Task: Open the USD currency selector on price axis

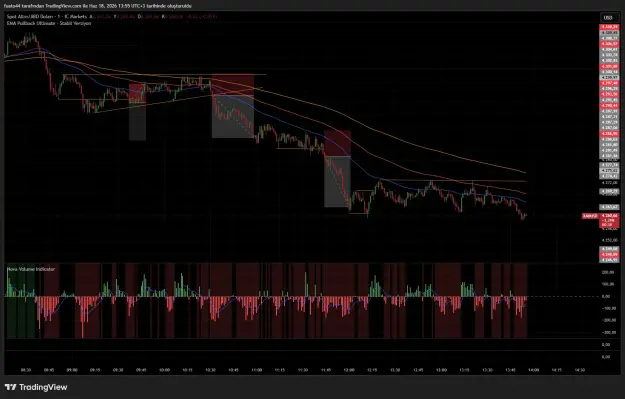Action: click(608, 18)
